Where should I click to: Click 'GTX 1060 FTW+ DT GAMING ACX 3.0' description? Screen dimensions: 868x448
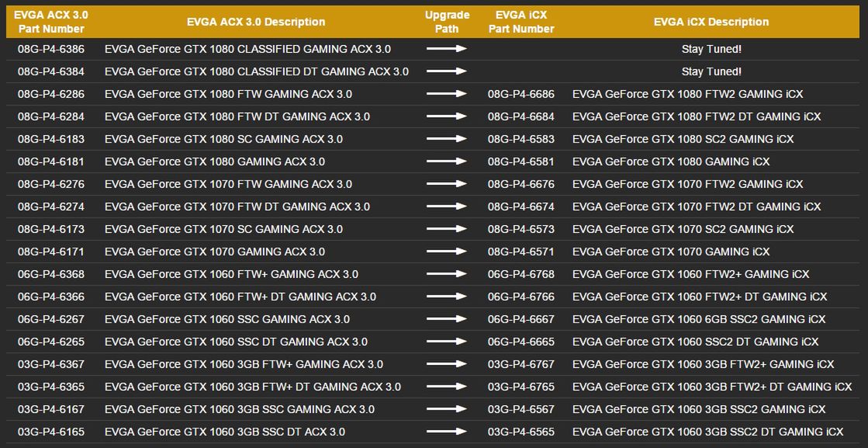coord(240,297)
